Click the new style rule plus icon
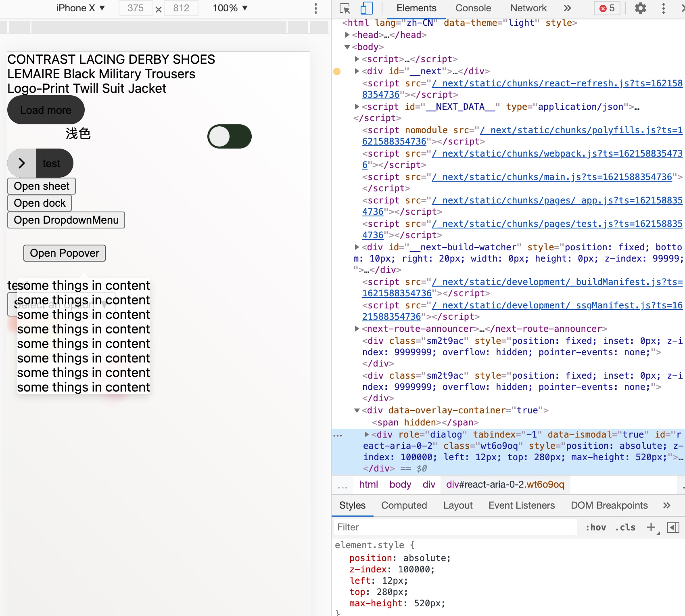This screenshot has width=685, height=616. pyautogui.click(x=651, y=527)
